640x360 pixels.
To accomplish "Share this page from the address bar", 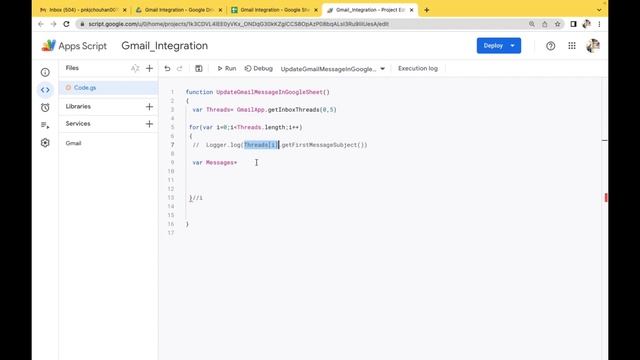I will coord(544,24).
